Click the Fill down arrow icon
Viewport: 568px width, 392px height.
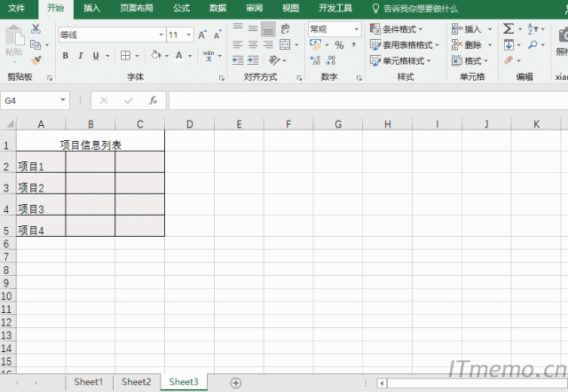tap(509, 45)
